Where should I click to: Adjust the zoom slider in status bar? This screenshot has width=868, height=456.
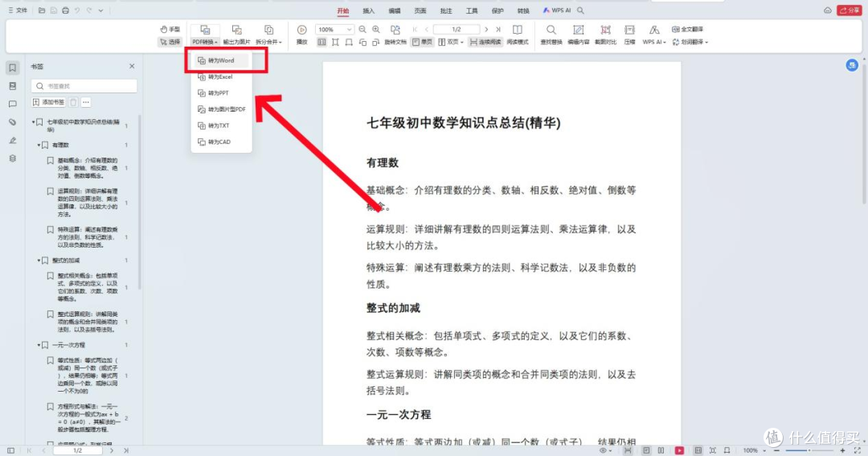pyautogui.click(x=809, y=450)
